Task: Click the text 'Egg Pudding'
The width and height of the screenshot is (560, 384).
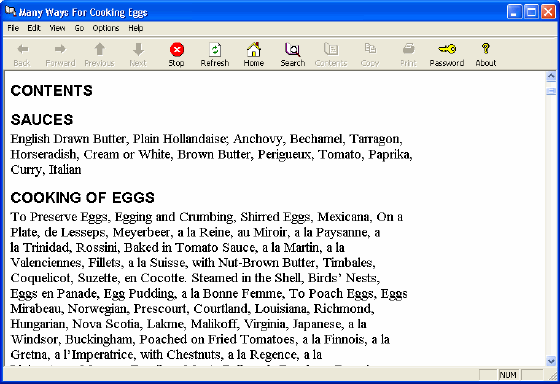Action: (x=139, y=294)
